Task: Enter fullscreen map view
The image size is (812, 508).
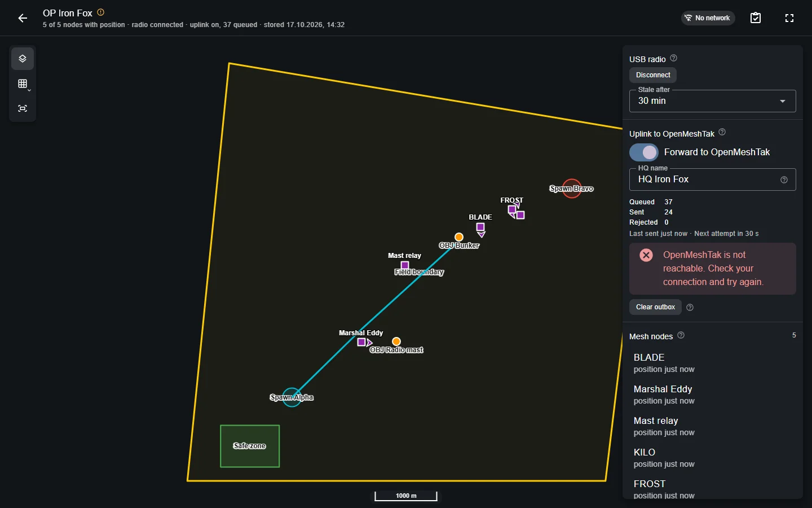Action: 789,18
